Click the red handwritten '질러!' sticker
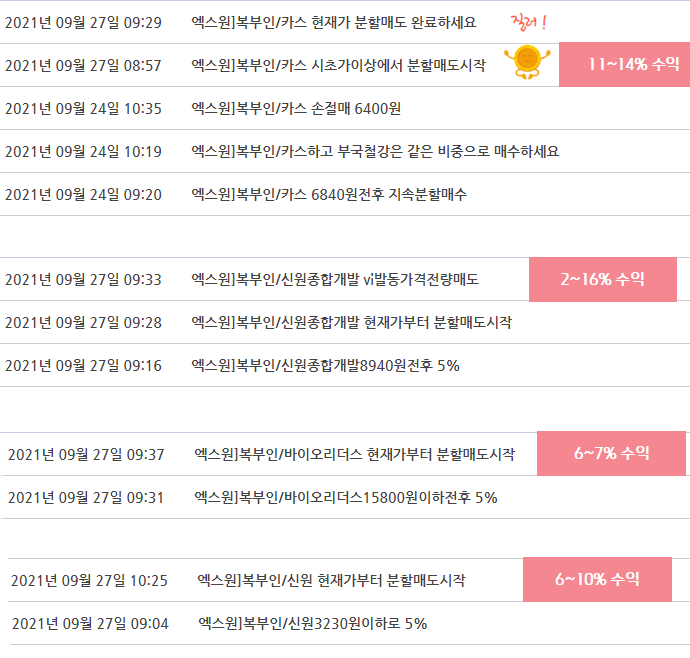The width and height of the screenshot is (690, 658). tap(529, 22)
